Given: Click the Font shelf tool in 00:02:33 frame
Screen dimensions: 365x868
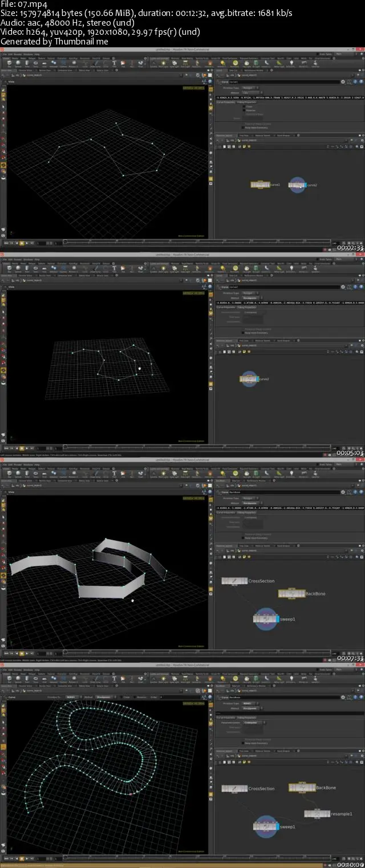Looking at the screenshot, I should pos(114,63).
